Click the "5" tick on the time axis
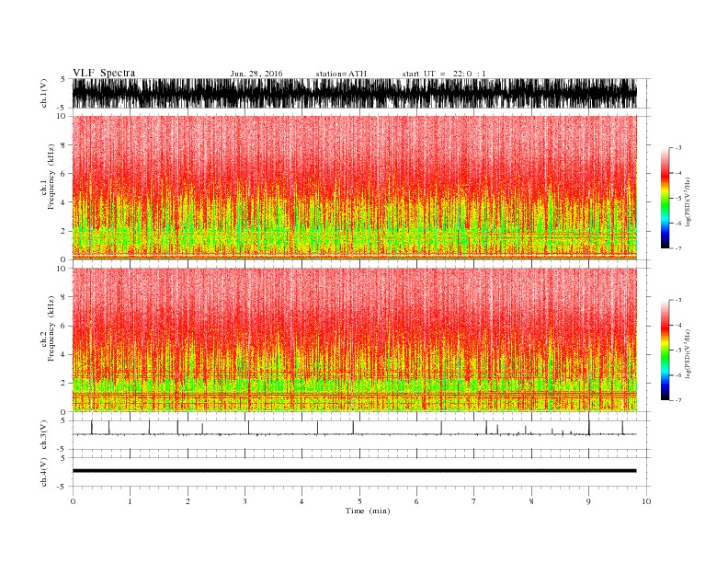This screenshot has height=563, width=728. point(359,501)
